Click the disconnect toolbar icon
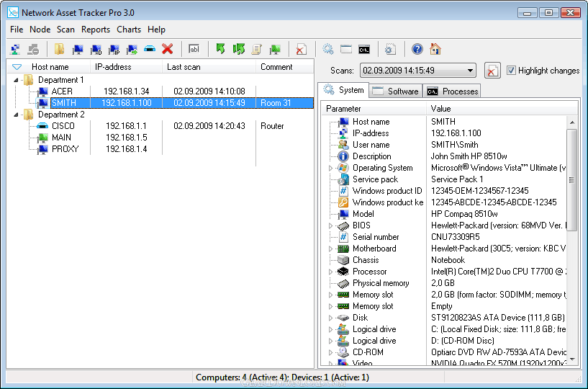Viewport: 588px width, 389px height. pos(33,49)
